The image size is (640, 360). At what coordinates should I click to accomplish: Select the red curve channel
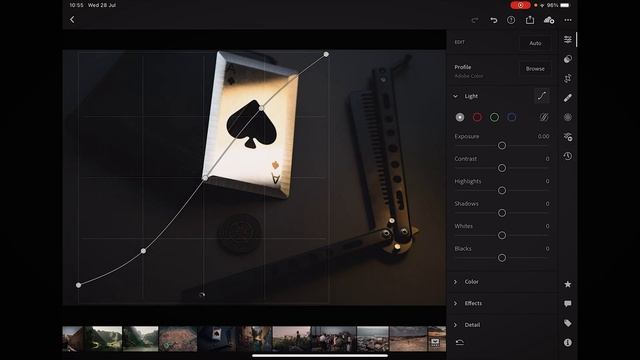coord(477,118)
